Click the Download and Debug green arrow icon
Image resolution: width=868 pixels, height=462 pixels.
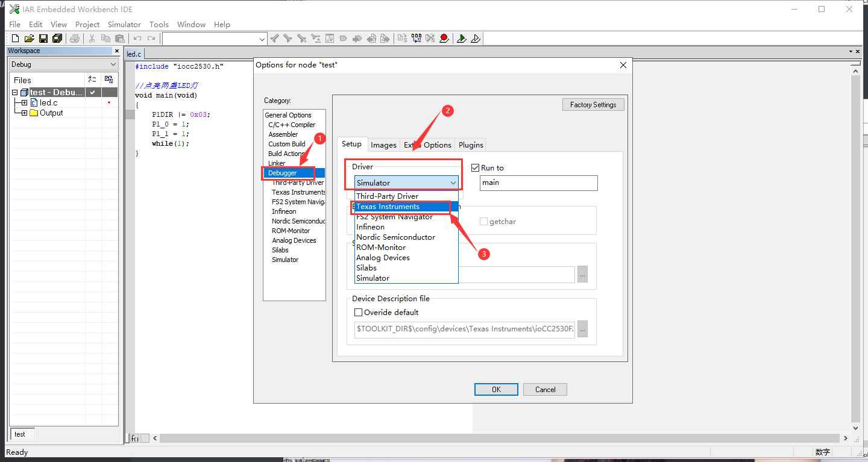click(x=462, y=39)
